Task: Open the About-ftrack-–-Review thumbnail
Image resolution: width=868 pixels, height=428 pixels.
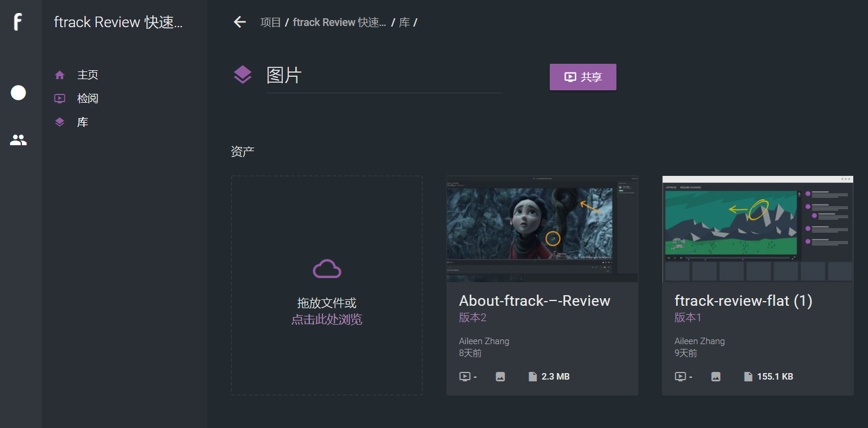Action: [542, 228]
